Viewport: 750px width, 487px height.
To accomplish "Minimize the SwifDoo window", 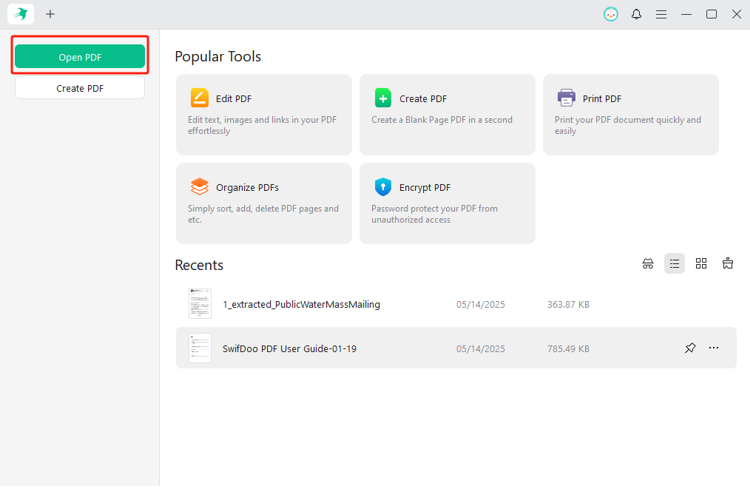I will point(686,14).
